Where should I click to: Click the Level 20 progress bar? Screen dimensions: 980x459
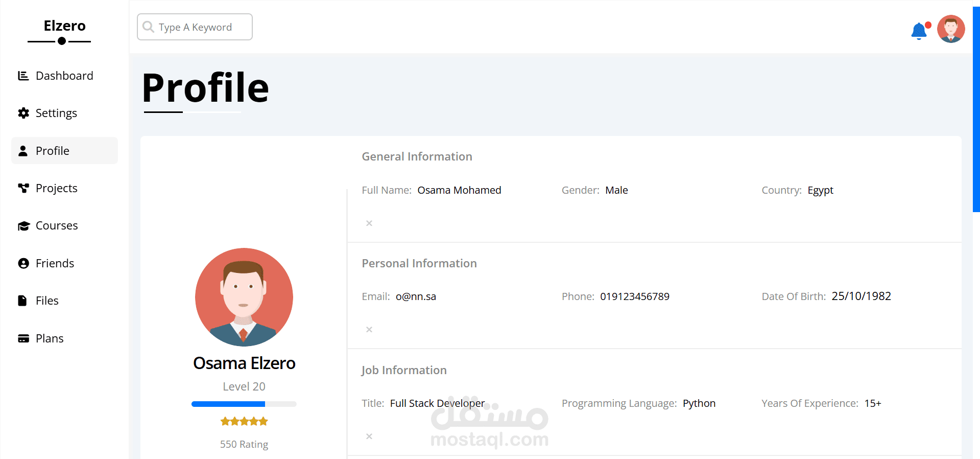[x=244, y=404]
